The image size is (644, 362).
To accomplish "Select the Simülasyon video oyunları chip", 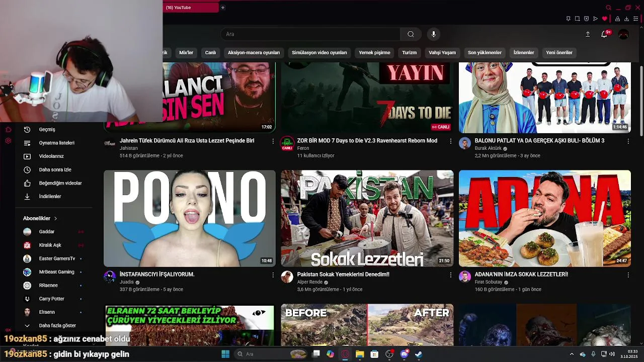I will 319,52.
